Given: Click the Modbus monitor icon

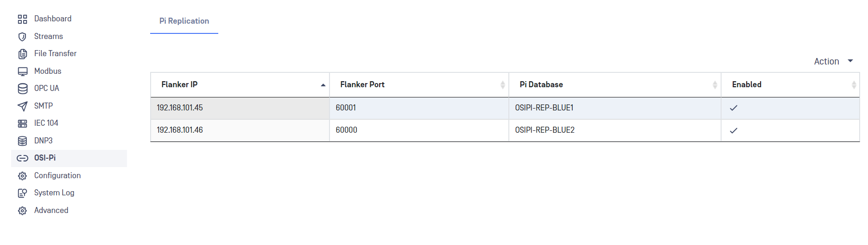Looking at the screenshot, I should (x=22, y=71).
